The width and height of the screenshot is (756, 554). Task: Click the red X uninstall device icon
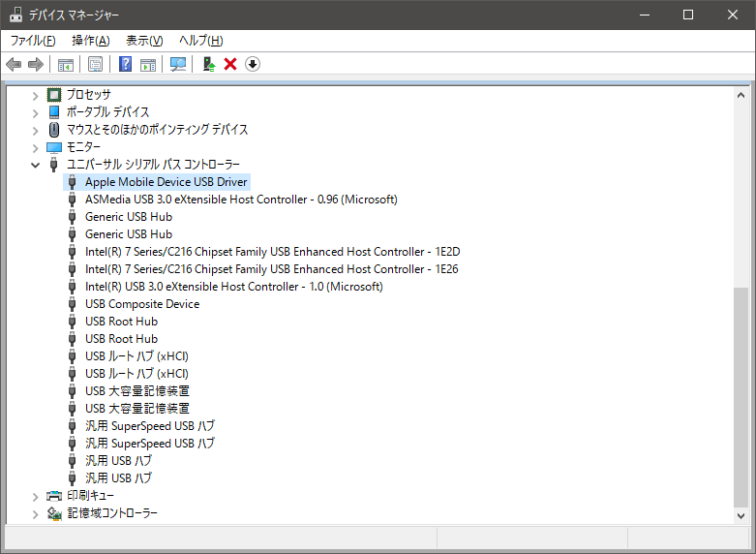coord(230,64)
